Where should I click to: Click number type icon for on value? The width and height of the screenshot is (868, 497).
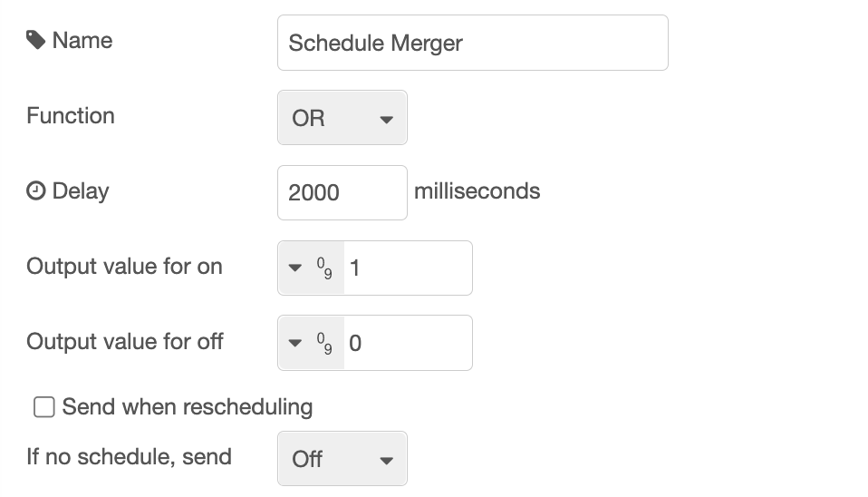pos(324,268)
